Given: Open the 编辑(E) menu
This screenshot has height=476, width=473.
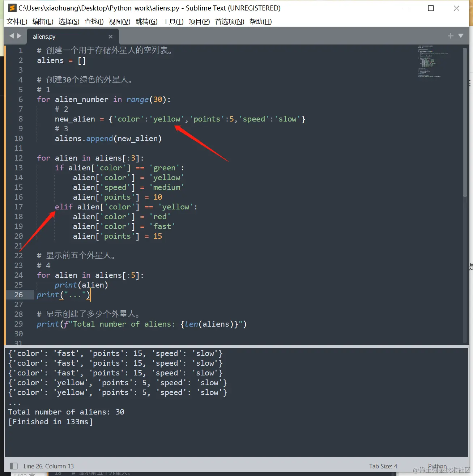Looking at the screenshot, I should (43, 22).
